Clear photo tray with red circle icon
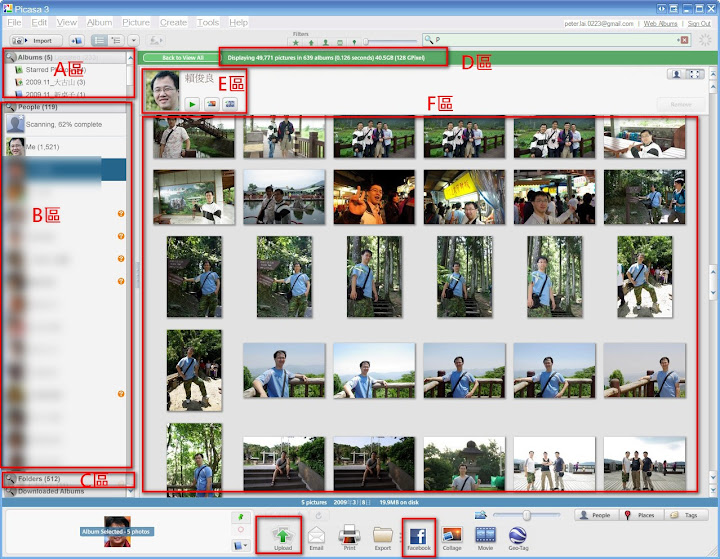 [241, 530]
